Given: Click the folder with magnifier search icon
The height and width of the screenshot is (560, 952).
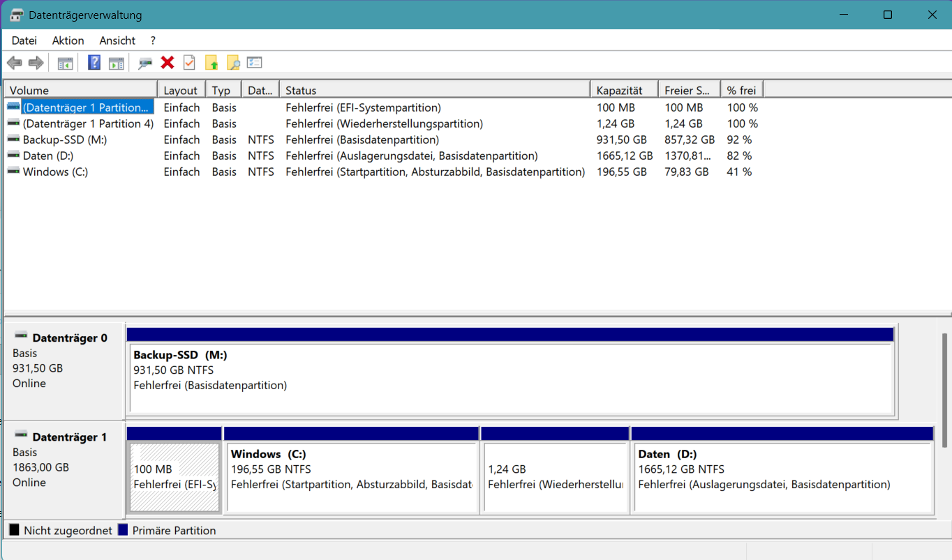Looking at the screenshot, I should [233, 63].
